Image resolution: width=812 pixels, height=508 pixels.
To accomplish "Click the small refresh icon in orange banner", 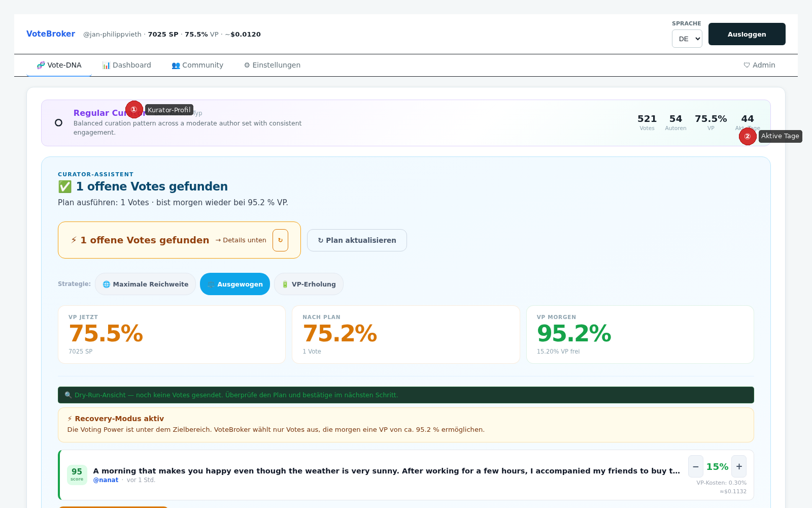I will (280, 240).
